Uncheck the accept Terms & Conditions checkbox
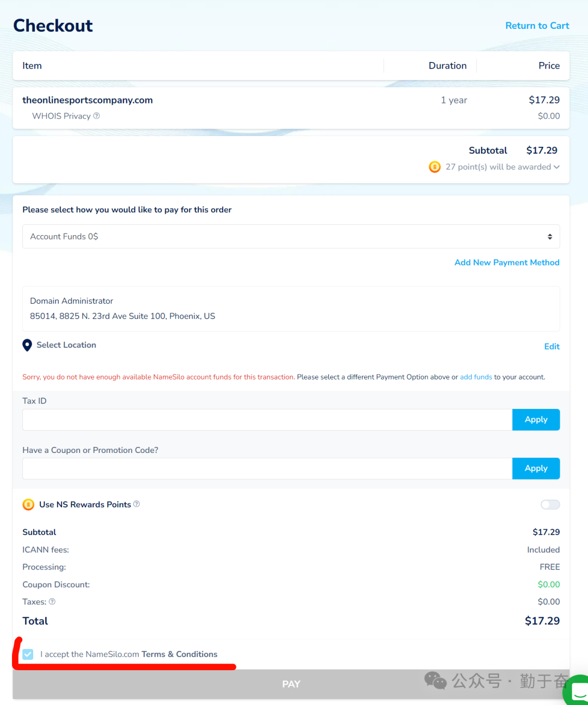This screenshot has width=588, height=705. coord(28,654)
